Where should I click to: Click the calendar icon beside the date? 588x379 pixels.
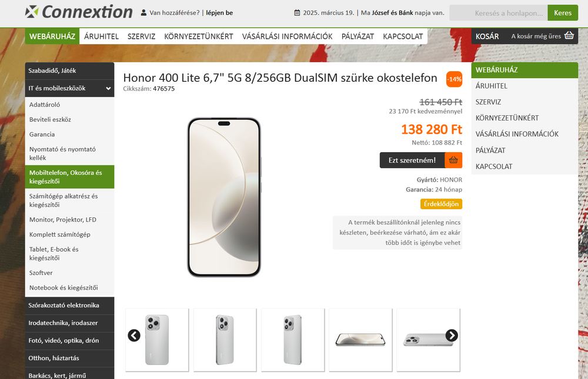(x=297, y=13)
